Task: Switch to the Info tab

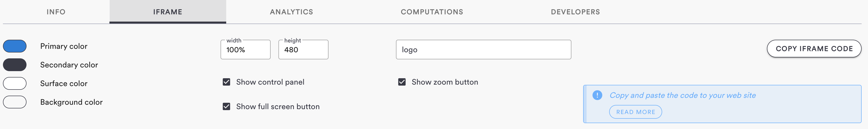Action: pyautogui.click(x=56, y=12)
